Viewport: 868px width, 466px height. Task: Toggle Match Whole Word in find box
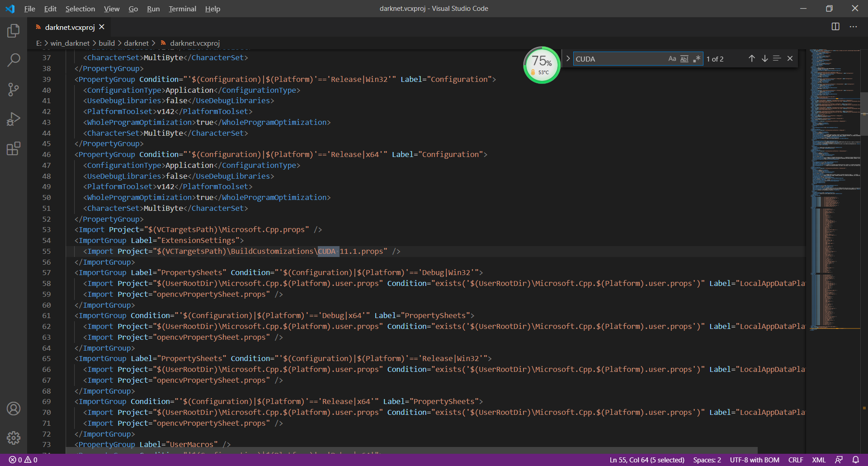(x=684, y=59)
